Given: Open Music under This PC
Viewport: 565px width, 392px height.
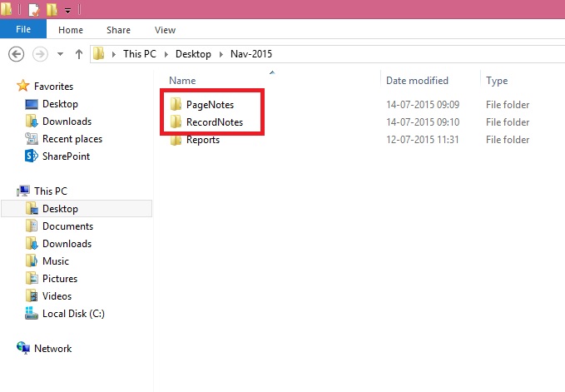Looking at the screenshot, I should tap(56, 261).
